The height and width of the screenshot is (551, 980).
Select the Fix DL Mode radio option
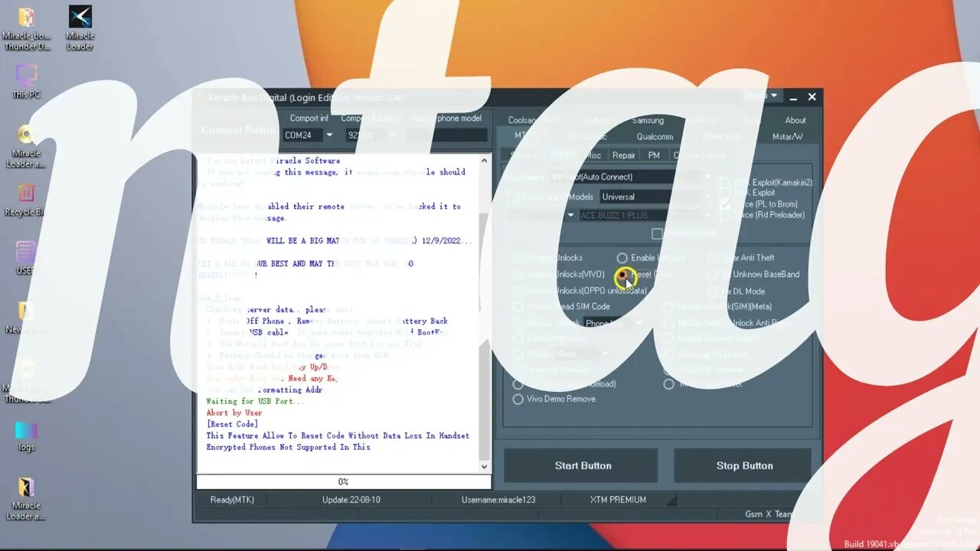(713, 292)
